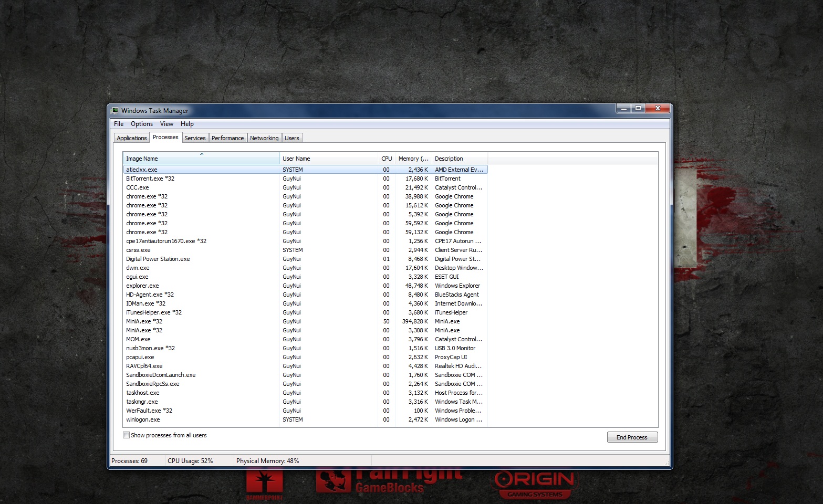Sort by Memory column header

point(413,159)
